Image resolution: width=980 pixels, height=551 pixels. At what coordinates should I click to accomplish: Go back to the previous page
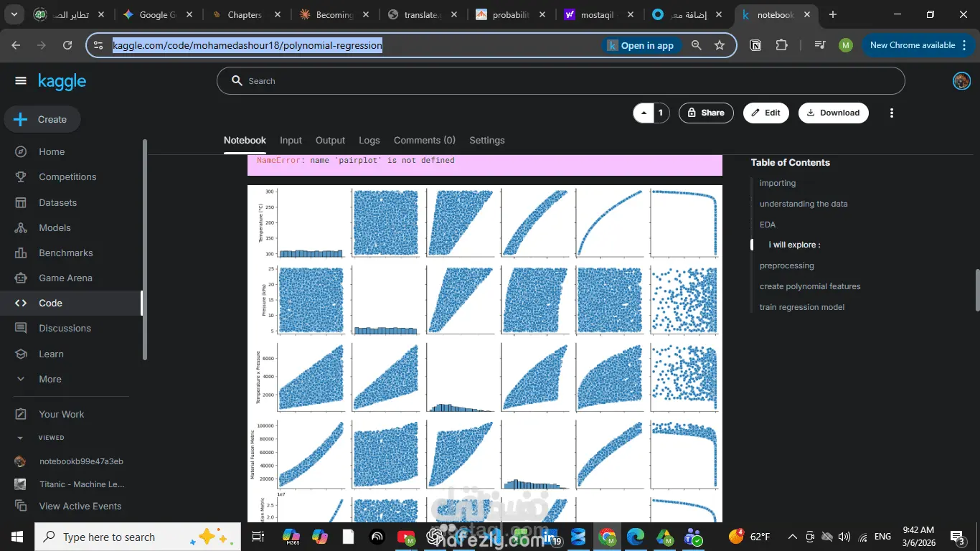click(16, 45)
